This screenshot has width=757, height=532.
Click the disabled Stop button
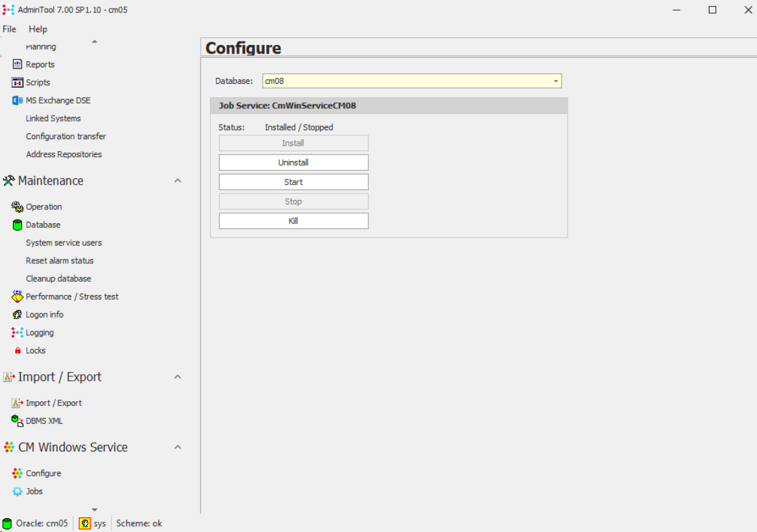[x=294, y=201]
